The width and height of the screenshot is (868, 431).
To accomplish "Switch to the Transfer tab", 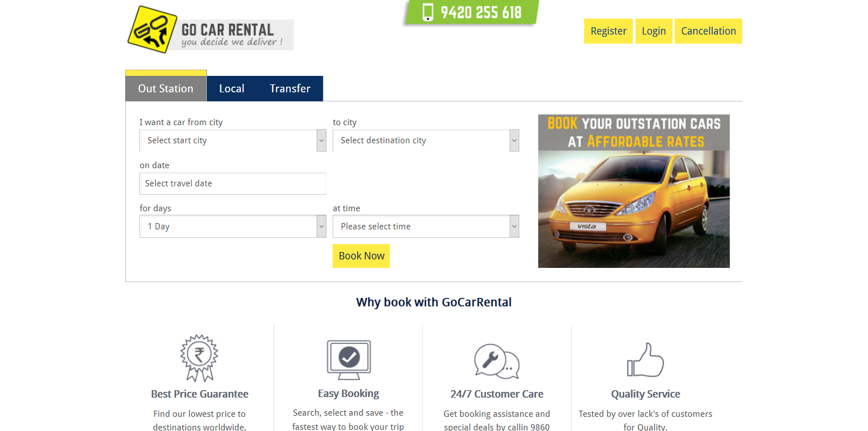I will tap(290, 88).
